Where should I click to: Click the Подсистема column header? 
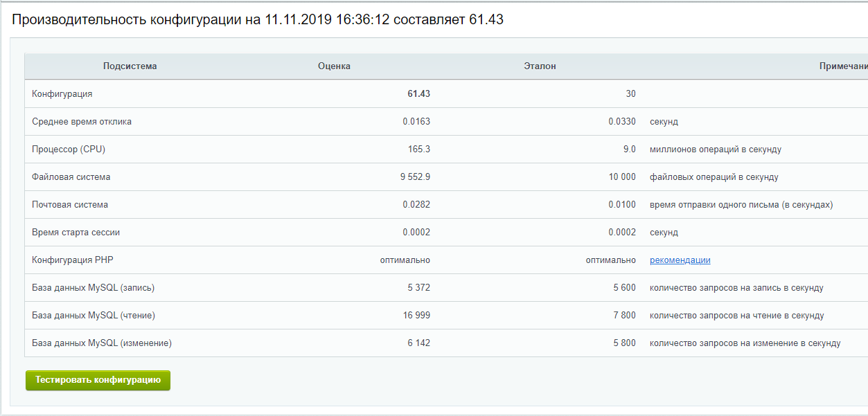coord(130,66)
